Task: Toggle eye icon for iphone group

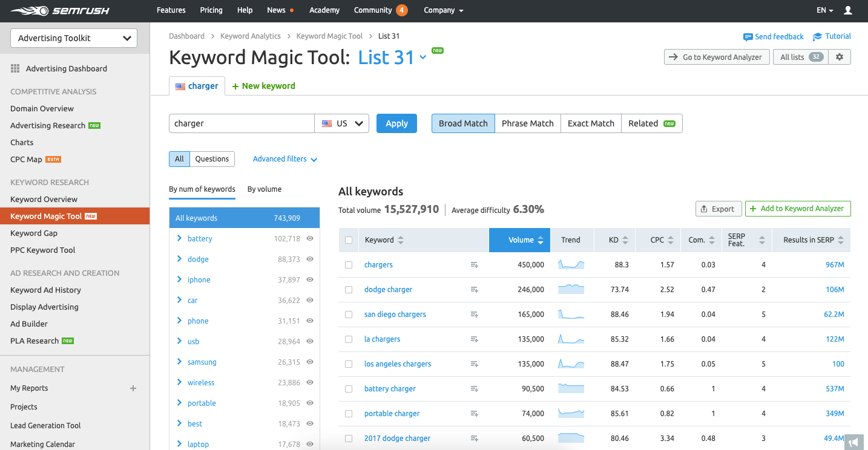Action: (310, 280)
